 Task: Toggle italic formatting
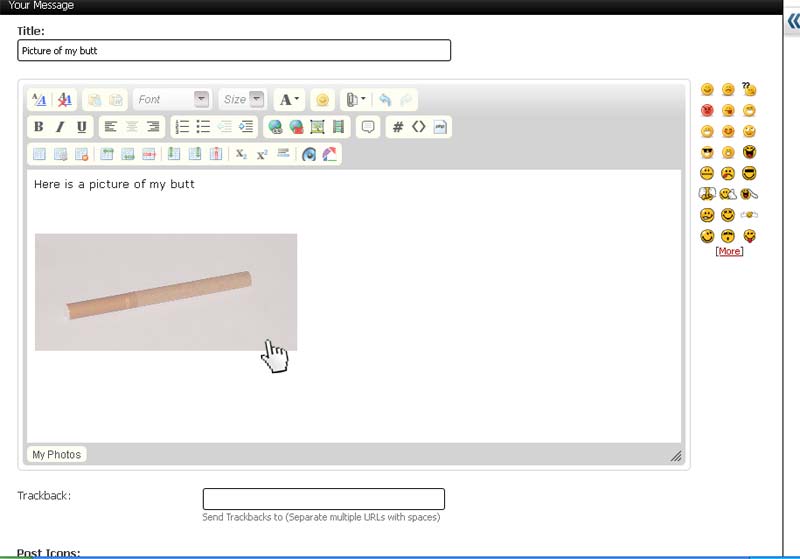(60, 127)
